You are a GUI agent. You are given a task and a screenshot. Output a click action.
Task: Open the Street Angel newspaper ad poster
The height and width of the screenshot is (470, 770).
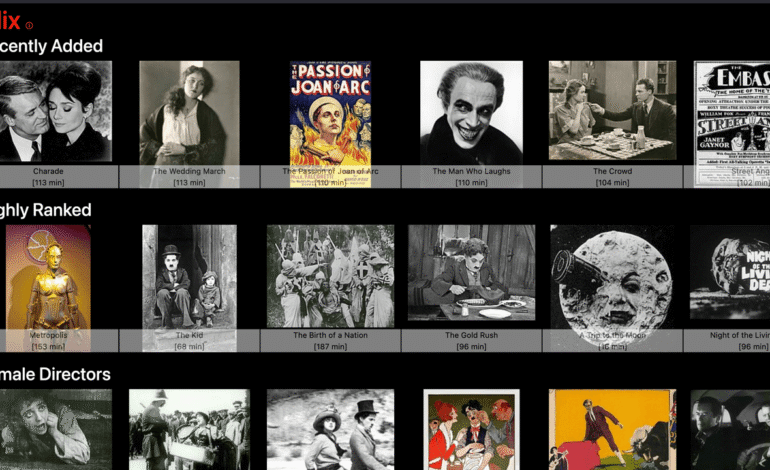pos(732,124)
